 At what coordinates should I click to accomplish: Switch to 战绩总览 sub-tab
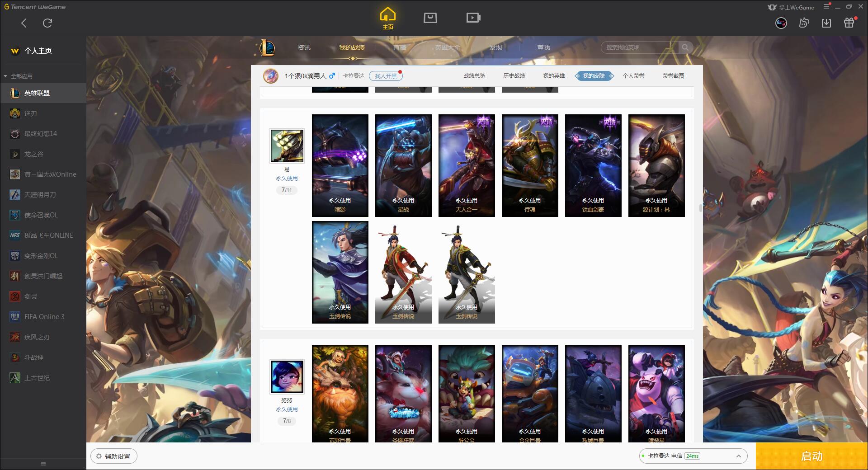pyautogui.click(x=474, y=76)
